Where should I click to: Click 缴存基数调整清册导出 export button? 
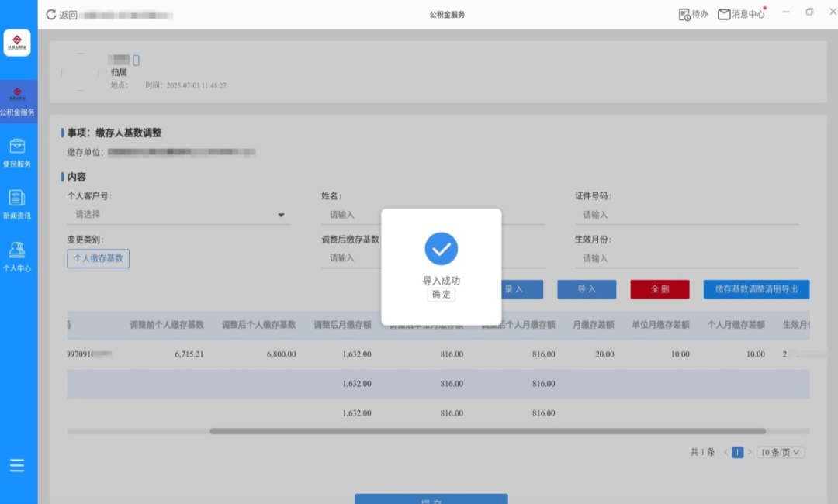[757, 289]
